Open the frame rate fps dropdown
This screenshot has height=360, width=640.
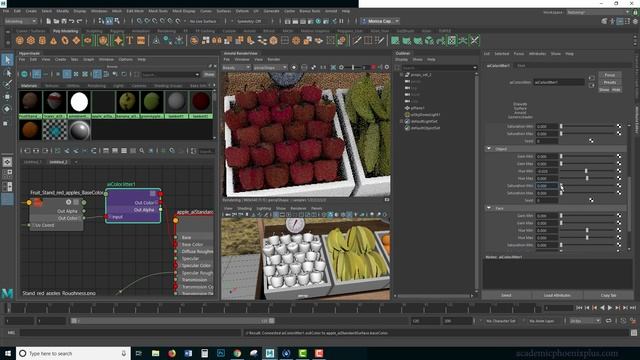click(585, 321)
